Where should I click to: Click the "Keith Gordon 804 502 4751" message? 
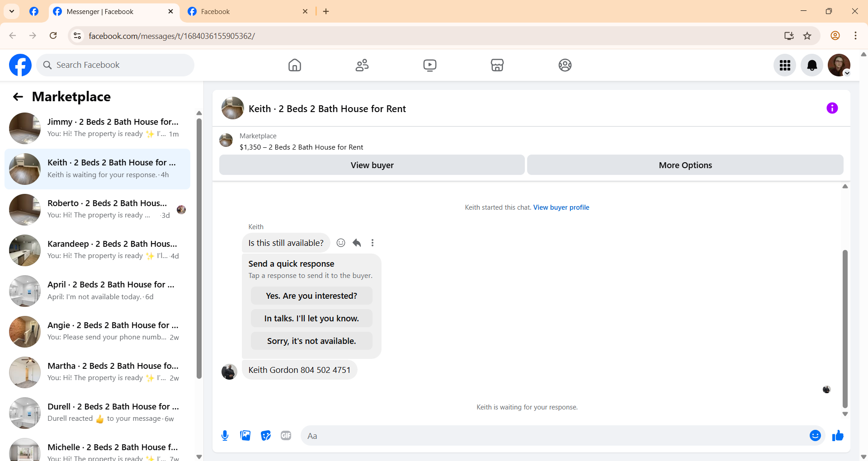(x=299, y=370)
